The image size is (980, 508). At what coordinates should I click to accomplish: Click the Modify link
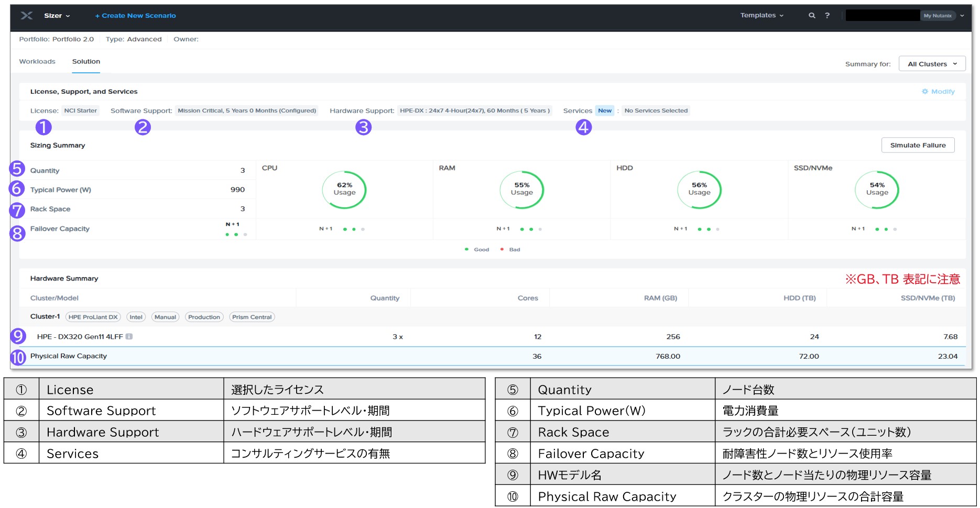click(943, 92)
